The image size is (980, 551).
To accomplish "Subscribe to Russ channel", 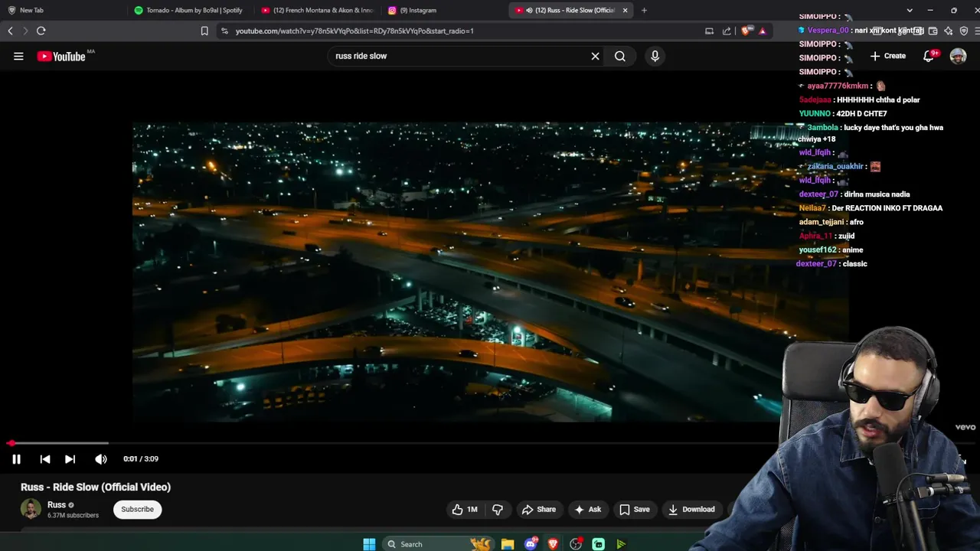I will 138,510.
